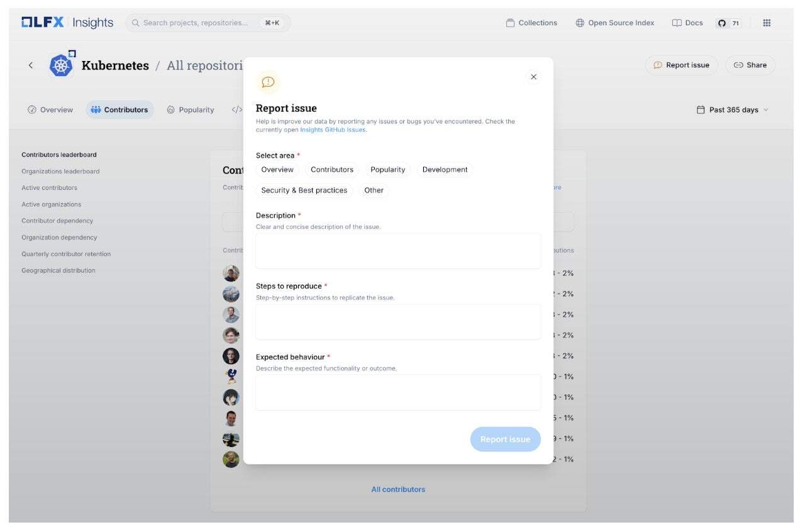Viewport: 800px width, 532px height.
Task: Close the Report issue dialog
Action: [533, 77]
